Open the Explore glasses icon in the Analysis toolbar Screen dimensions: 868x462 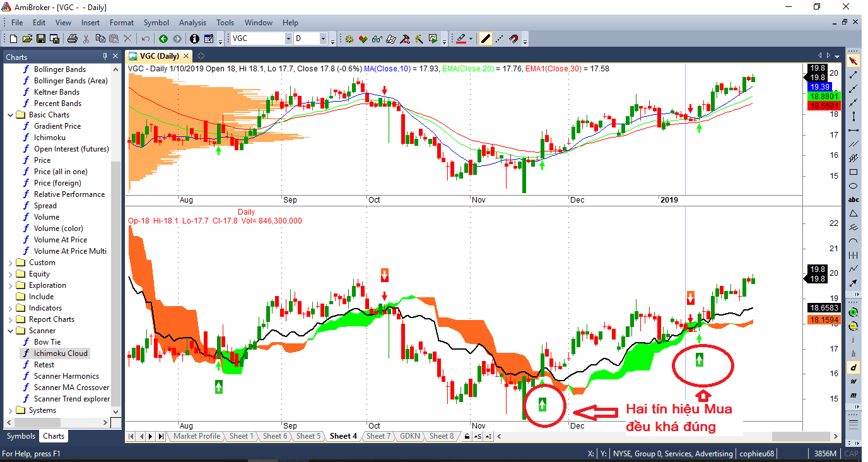377,38
